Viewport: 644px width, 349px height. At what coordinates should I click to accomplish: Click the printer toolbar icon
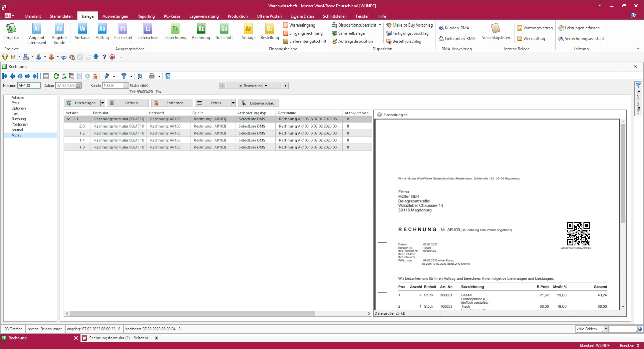pyautogui.click(x=152, y=76)
